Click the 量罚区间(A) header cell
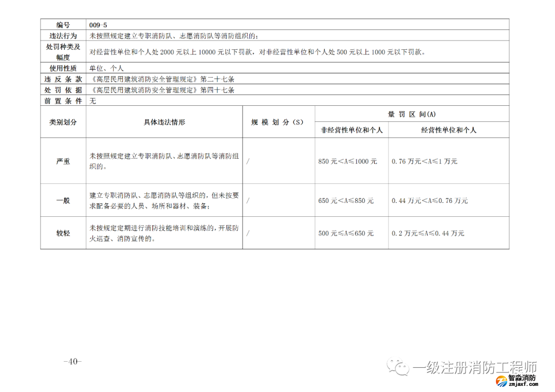Viewport: 555px width, 392px height. [x=412, y=114]
